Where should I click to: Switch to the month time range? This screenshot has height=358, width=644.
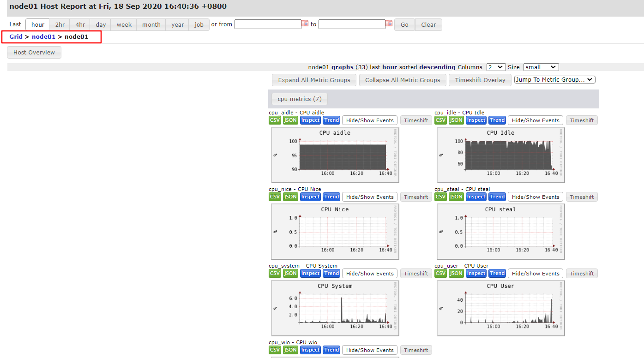(151, 25)
